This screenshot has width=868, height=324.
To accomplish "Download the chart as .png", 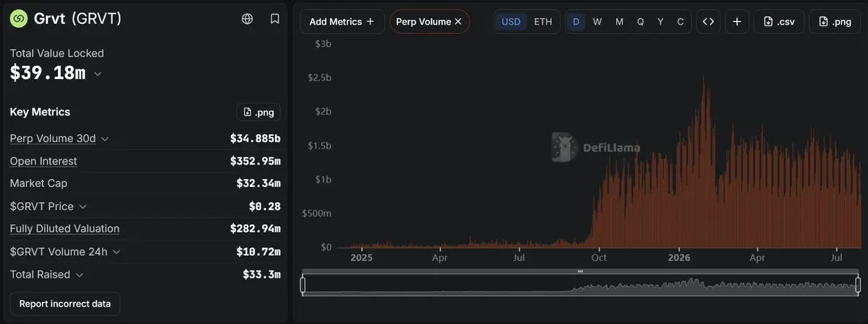I will pos(834,22).
